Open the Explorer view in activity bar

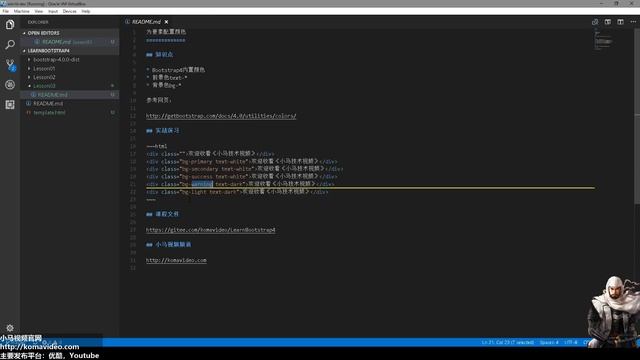click(x=10, y=24)
